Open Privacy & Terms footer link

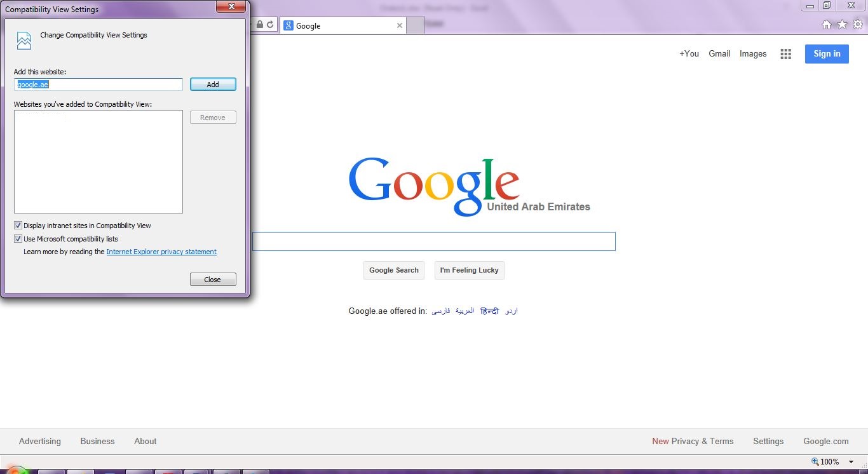702,441
